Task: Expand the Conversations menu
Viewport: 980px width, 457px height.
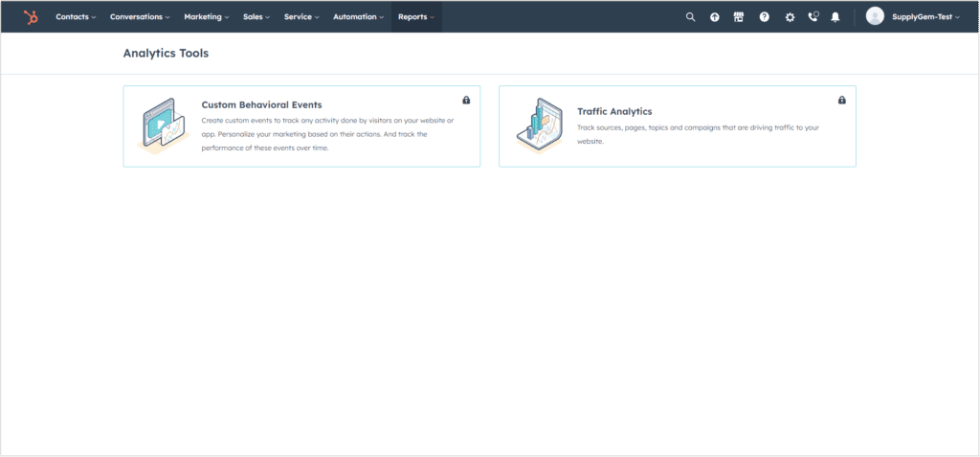Action: 140,17
